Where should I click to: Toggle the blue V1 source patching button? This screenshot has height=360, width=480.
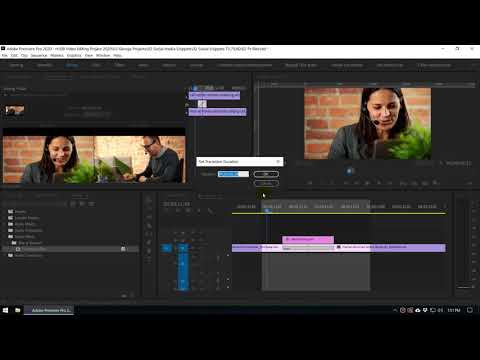click(x=166, y=248)
